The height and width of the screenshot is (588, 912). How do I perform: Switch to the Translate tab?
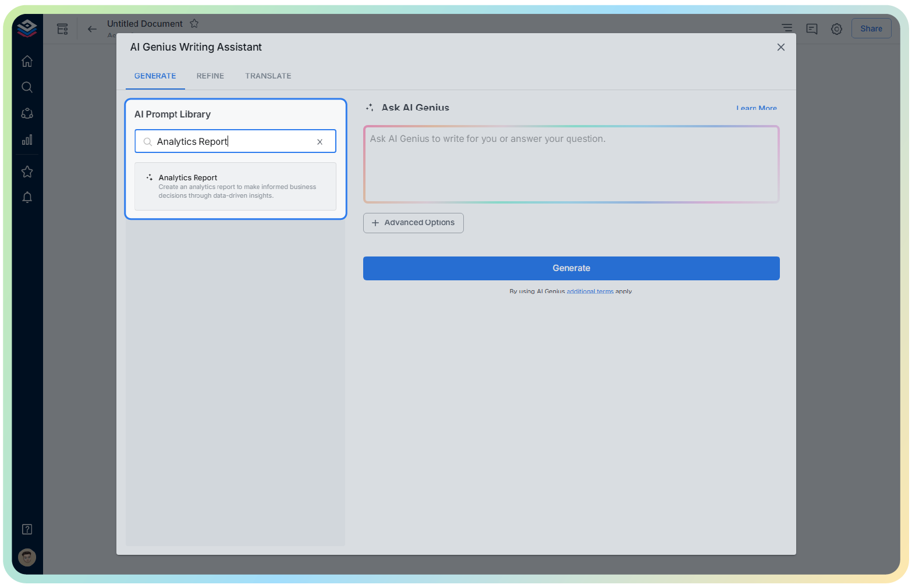[x=268, y=76]
